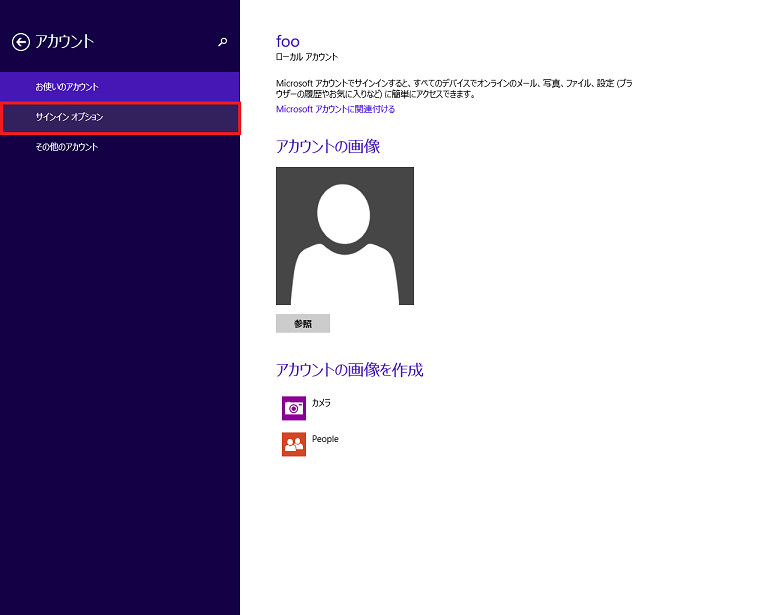Click the アカウント title in the sidebar
The image size is (768, 615).
pyautogui.click(x=64, y=42)
